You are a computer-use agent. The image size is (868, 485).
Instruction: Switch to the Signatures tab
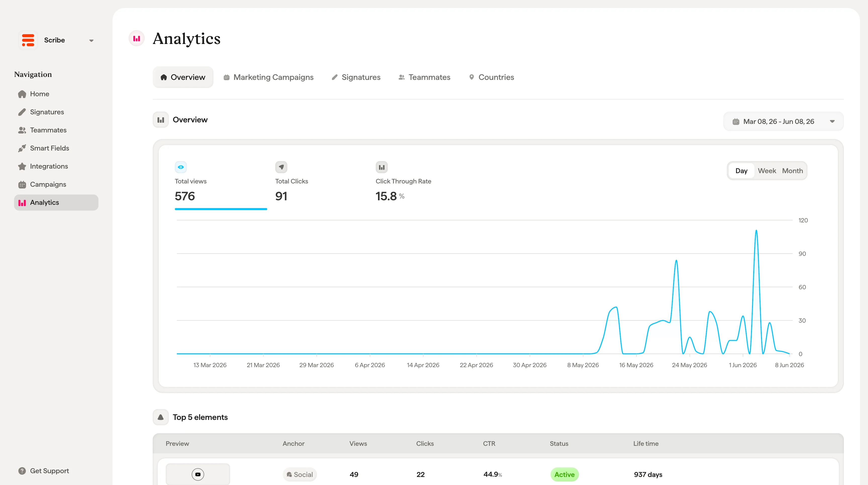coord(356,77)
